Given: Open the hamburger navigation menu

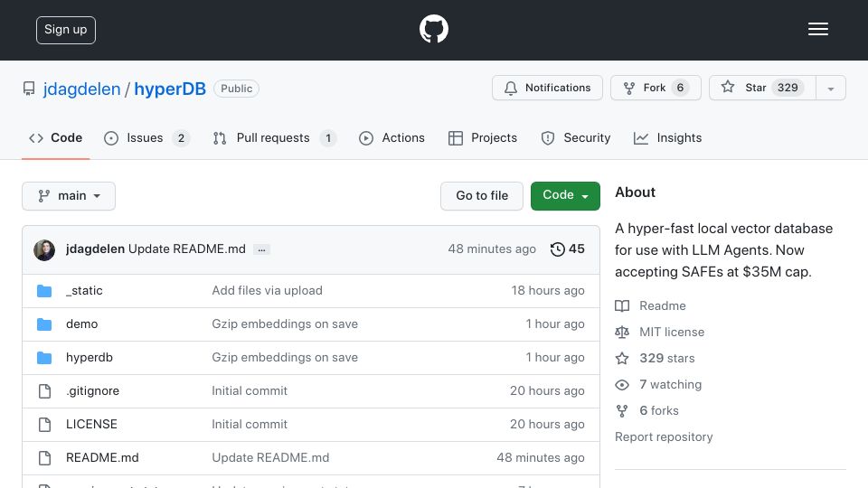Looking at the screenshot, I should [817, 29].
